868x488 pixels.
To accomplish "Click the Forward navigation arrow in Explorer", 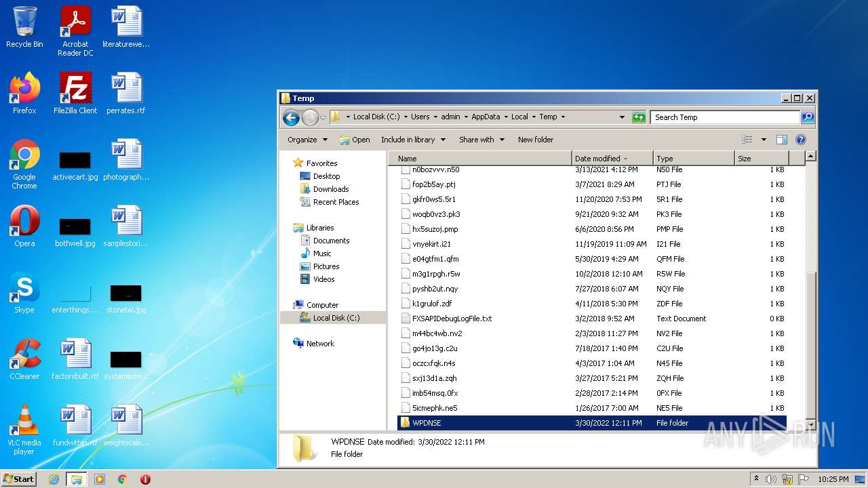I will [x=310, y=117].
